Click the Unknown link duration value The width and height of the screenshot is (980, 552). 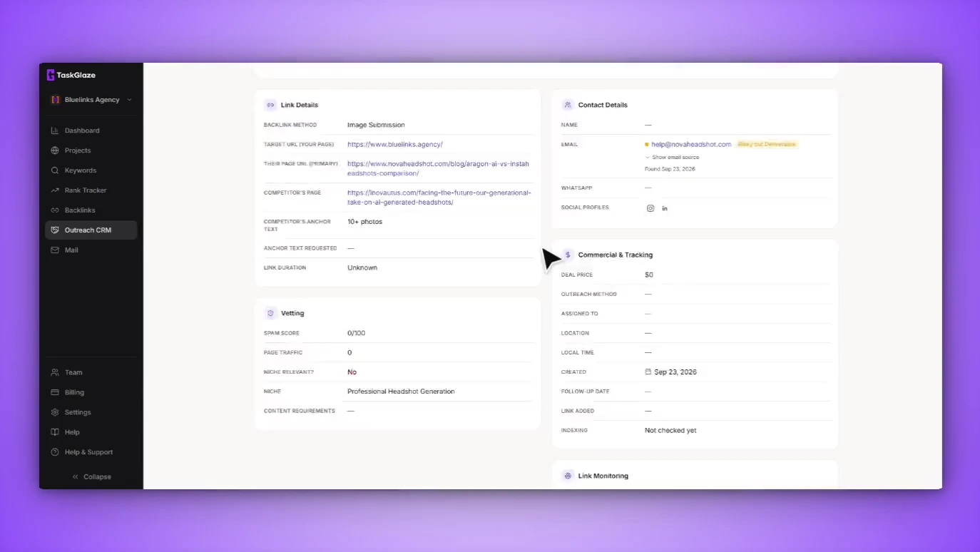362,267
